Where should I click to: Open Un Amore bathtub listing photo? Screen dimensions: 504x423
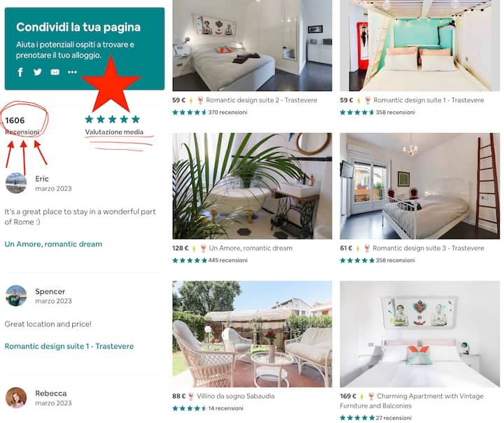(252, 186)
